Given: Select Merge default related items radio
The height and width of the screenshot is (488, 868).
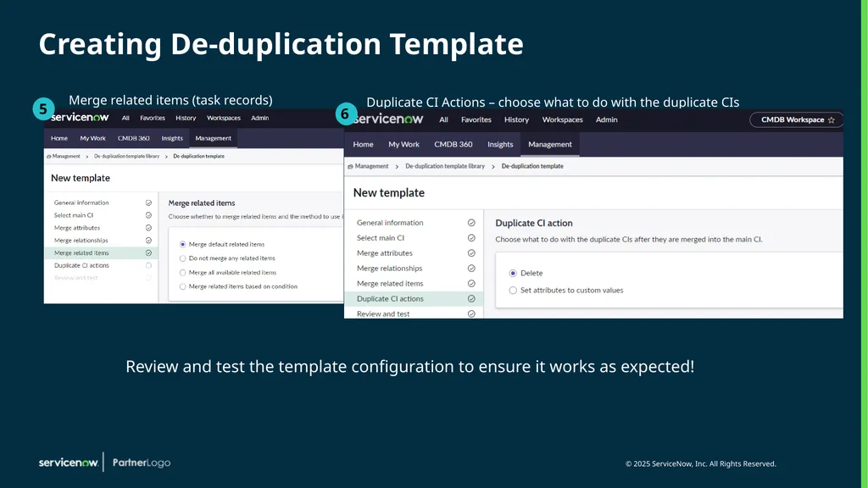Looking at the screenshot, I should pyautogui.click(x=183, y=245).
